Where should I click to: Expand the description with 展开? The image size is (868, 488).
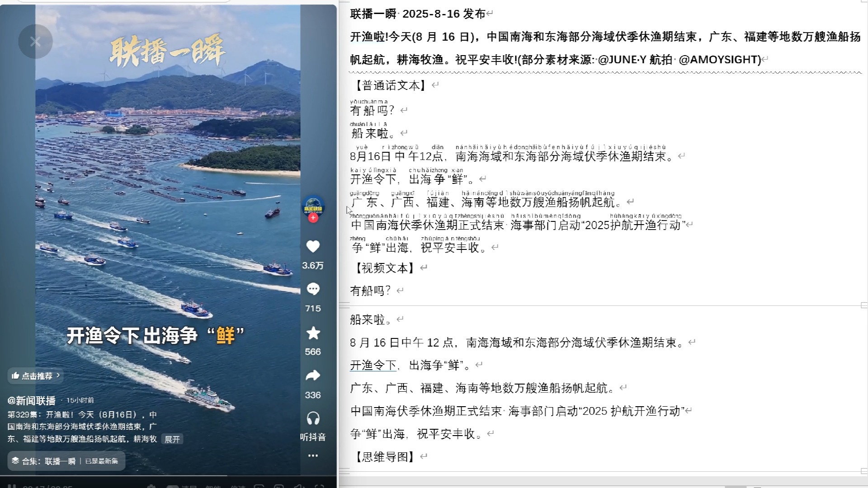tap(172, 439)
